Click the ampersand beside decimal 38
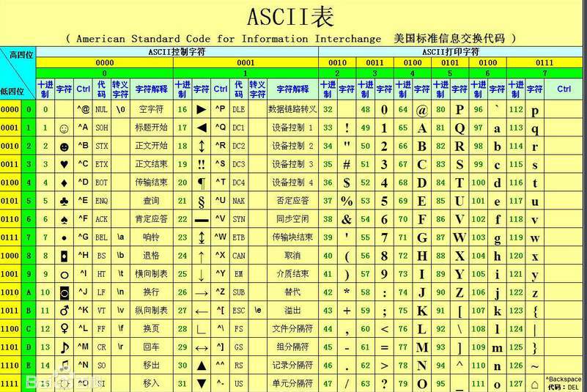Viewport: 587px width, 392px height. pos(347,220)
